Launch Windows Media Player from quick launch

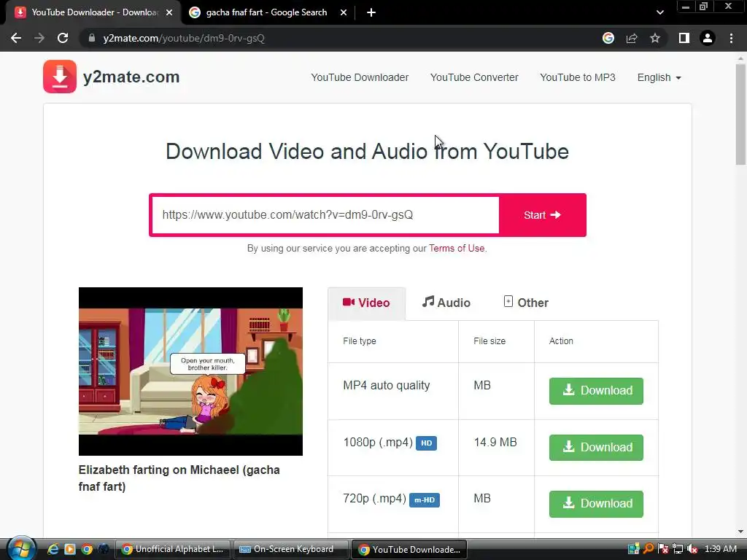coord(69,549)
